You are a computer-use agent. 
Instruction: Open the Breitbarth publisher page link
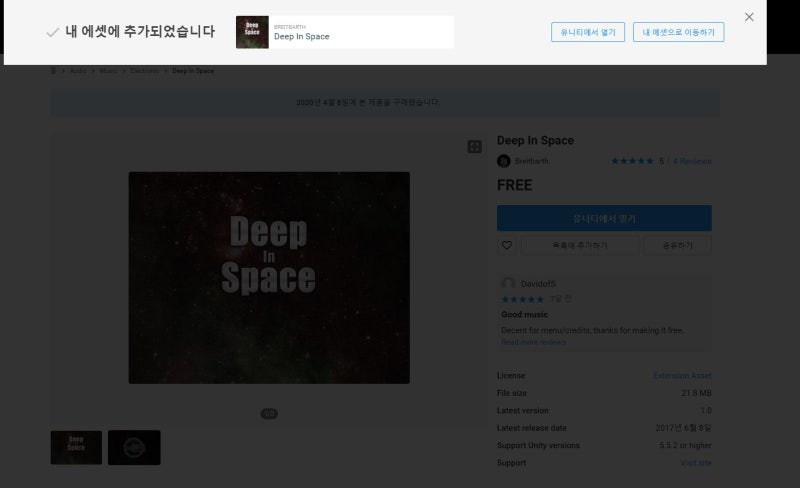[x=531, y=161]
